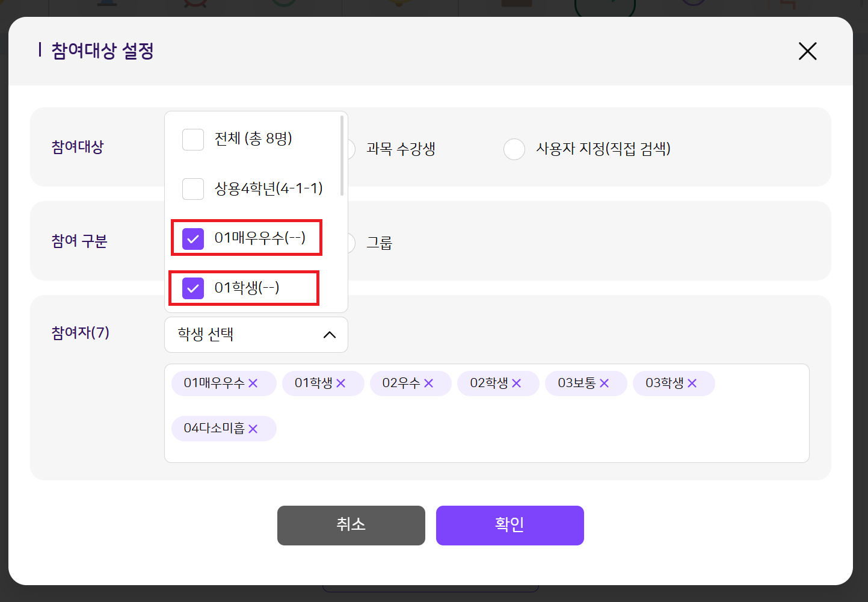Screen dimensions: 868x602
Task: Select the 과목 수강생 option
Action: point(400,149)
